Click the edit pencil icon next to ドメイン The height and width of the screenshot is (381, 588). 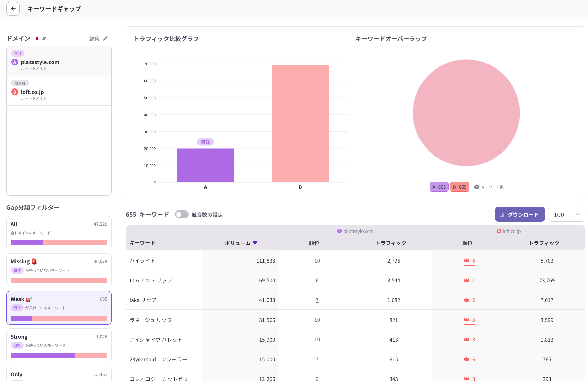[x=106, y=38]
